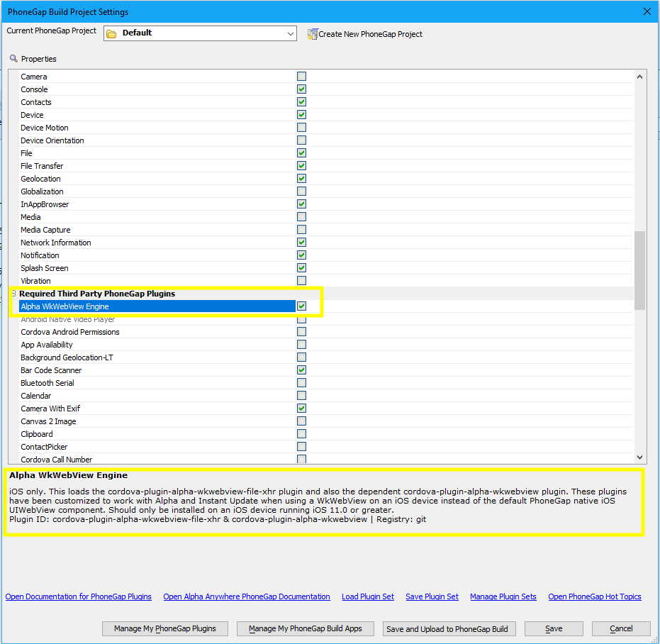Click the Manage My PhoneGap Build Apps button
This screenshot has width=660, height=644.
click(x=305, y=628)
